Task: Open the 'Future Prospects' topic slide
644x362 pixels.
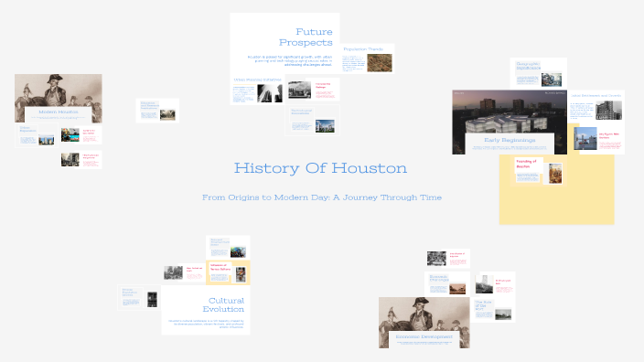Action: tap(284, 44)
